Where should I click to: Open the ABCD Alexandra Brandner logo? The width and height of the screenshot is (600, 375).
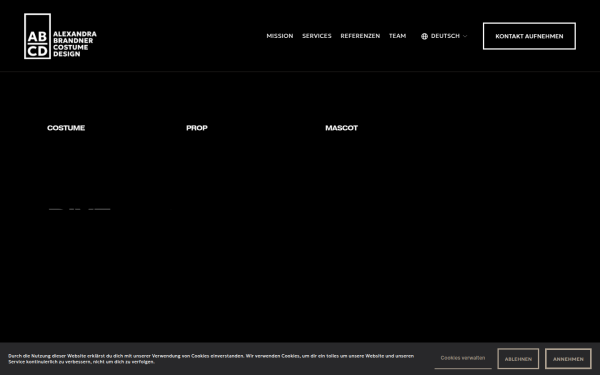(x=60, y=36)
